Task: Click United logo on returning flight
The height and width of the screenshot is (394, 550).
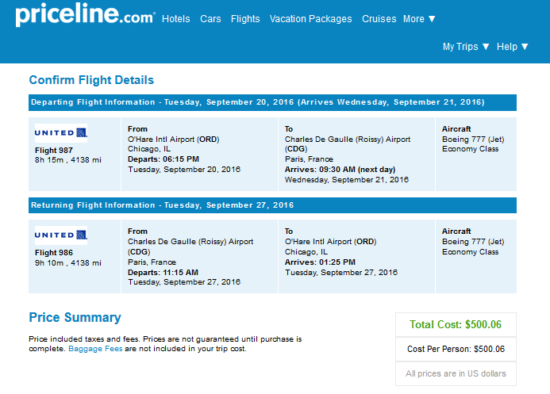Action: (x=61, y=235)
